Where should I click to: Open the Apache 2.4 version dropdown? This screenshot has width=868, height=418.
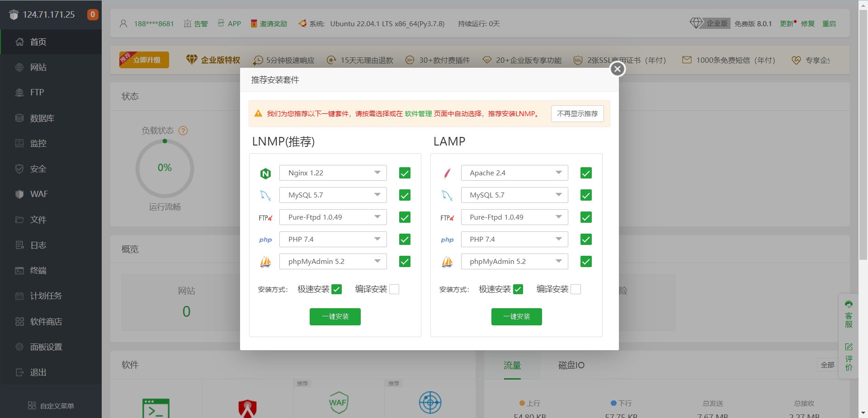(514, 173)
